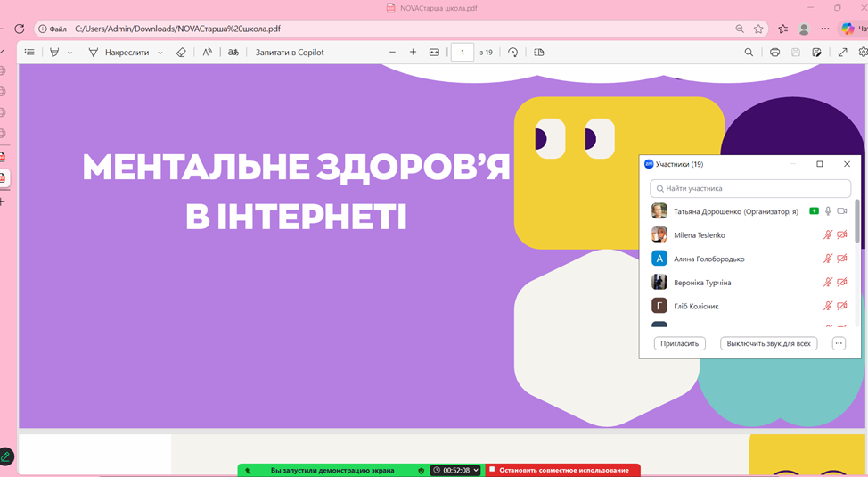868x477 pixels.
Task: Click the Пригласить button
Action: click(679, 343)
